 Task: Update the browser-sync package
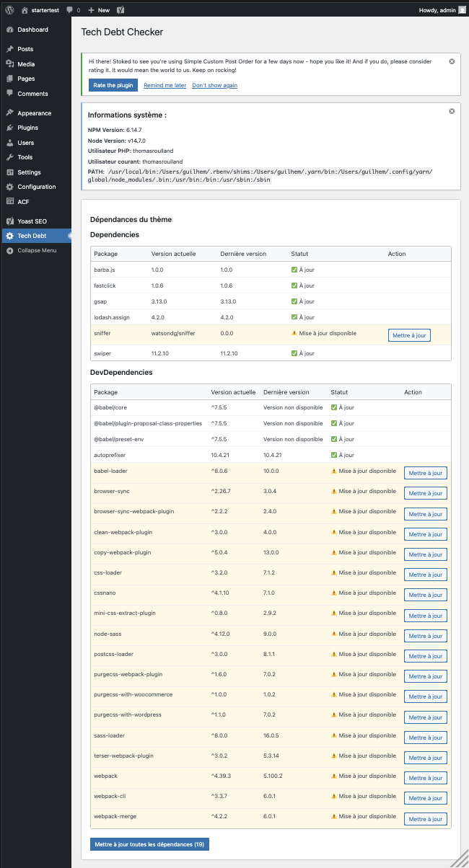point(425,493)
